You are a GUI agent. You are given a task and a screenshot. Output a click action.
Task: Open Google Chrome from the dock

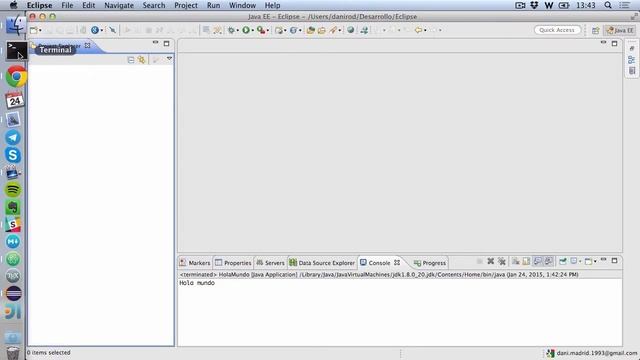click(16, 76)
